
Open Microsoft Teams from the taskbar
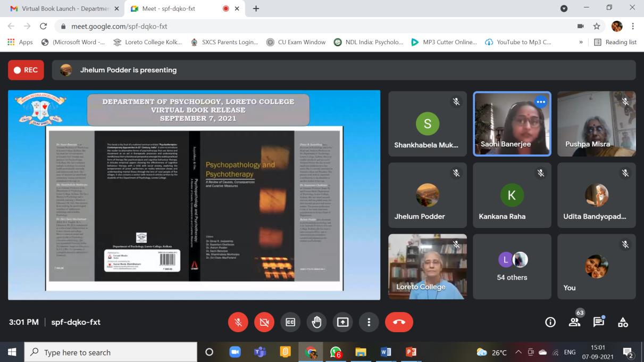coord(260,352)
